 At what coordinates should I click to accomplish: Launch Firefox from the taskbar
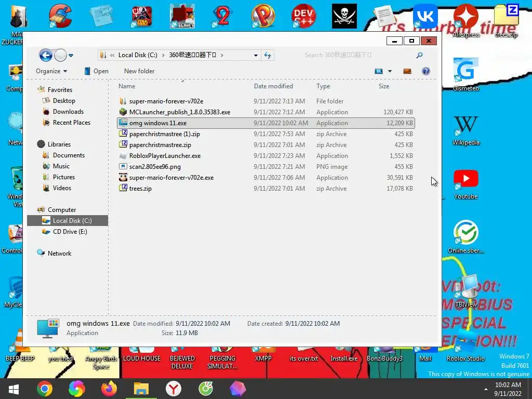click(109, 389)
